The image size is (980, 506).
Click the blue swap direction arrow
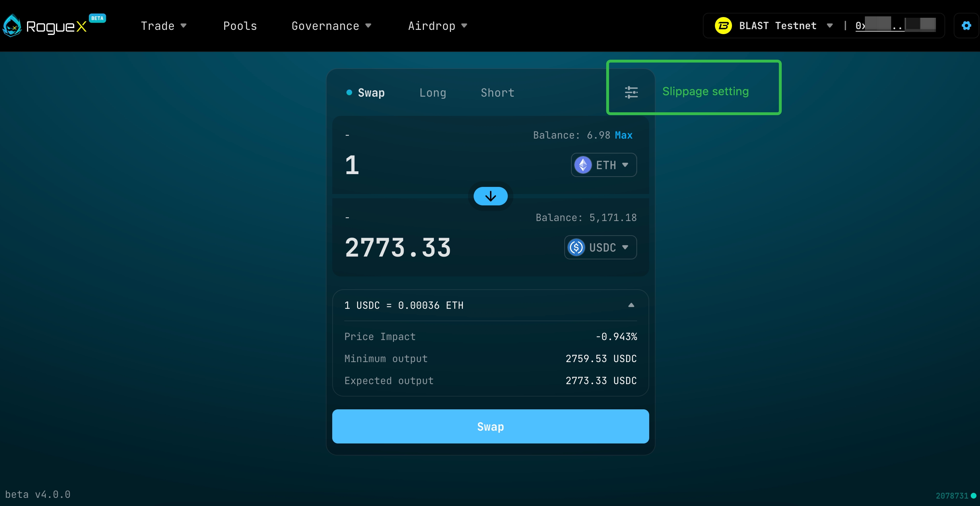coord(490,196)
